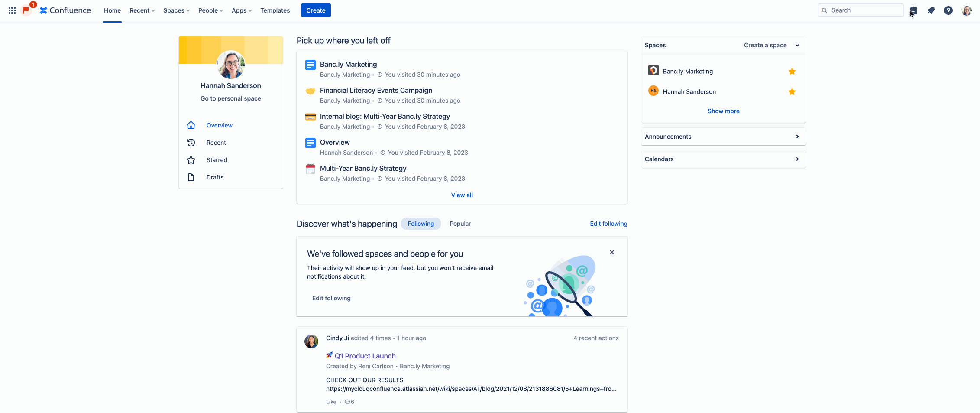Open the Templates menu
The width and height of the screenshot is (980, 413).
[275, 10]
